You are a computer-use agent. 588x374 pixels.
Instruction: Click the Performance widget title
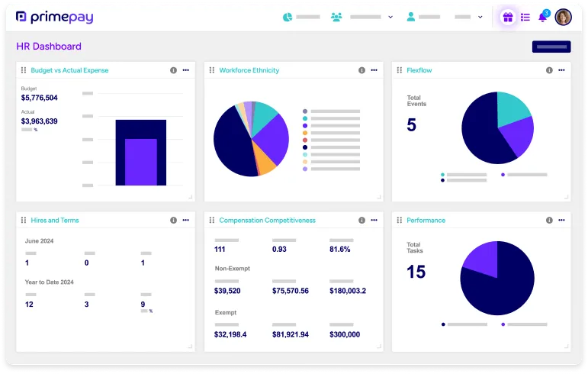426,220
